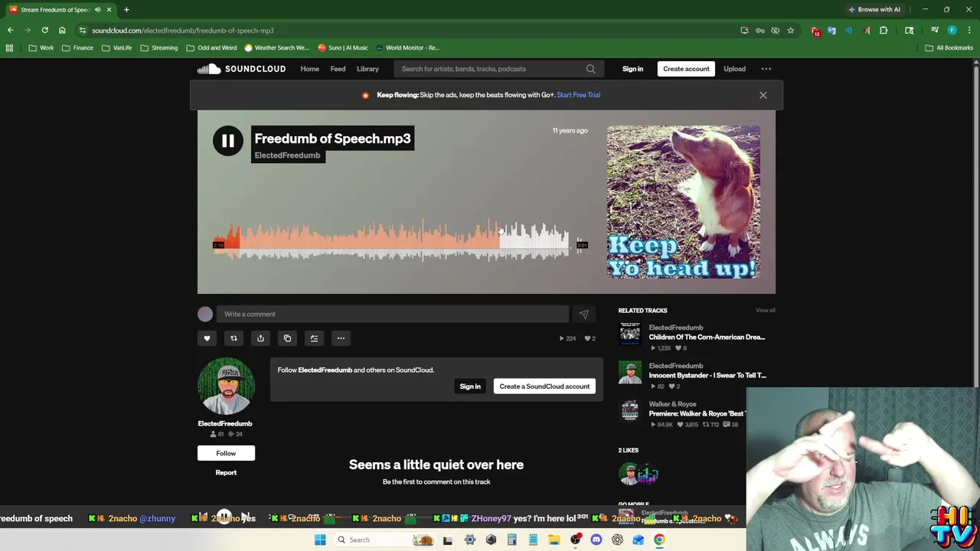Open the Finance bookmarks folder
Viewport: 980px width, 551px height.
[x=77, y=47]
